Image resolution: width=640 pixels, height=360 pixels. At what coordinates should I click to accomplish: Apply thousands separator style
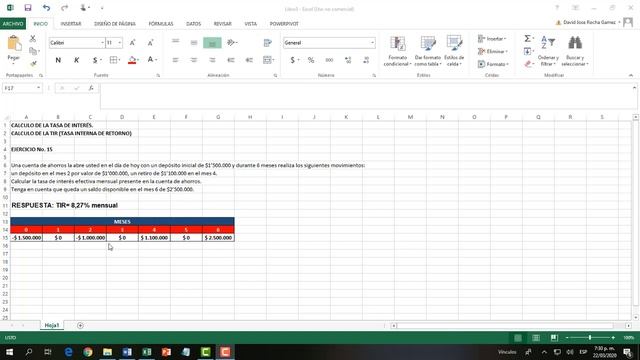329,60
